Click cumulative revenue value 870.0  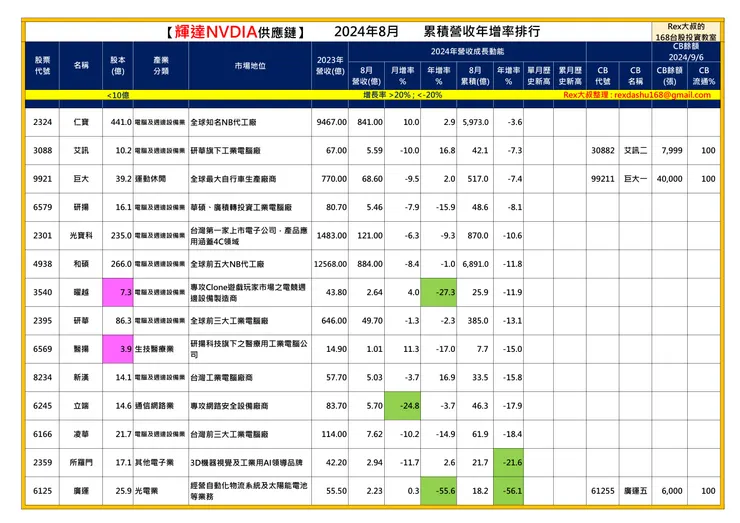click(x=478, y=236)
